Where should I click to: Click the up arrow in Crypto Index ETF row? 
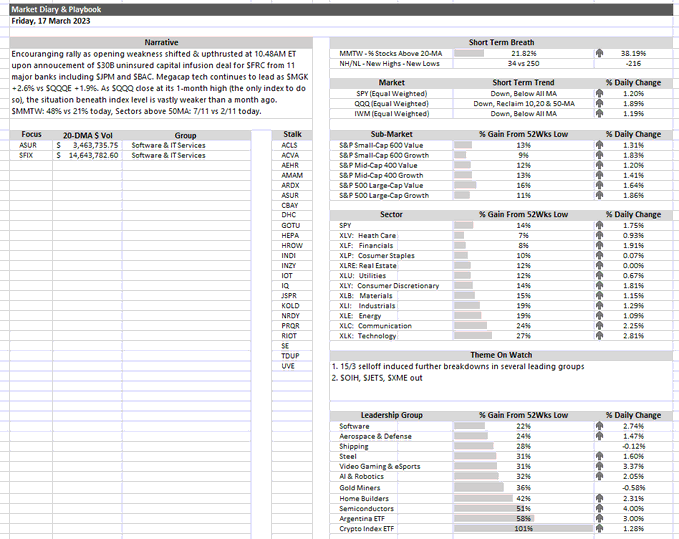[599, 528]
